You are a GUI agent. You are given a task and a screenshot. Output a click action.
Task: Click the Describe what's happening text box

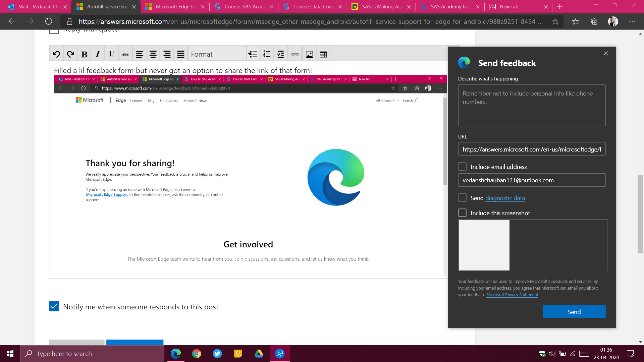click(532, 105)
